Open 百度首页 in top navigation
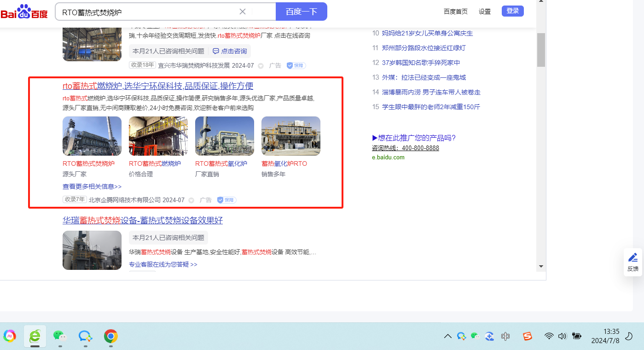The height and width of the screenshot is (350, 644). 455,12
